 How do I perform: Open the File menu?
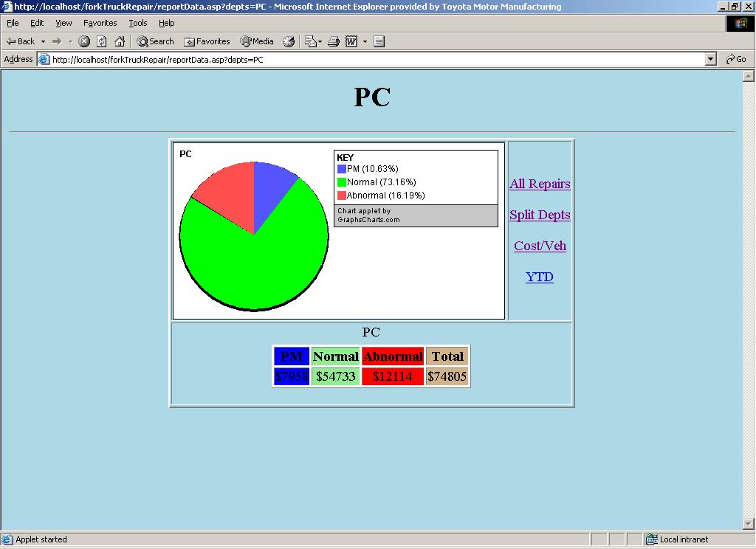click(13, 23)
